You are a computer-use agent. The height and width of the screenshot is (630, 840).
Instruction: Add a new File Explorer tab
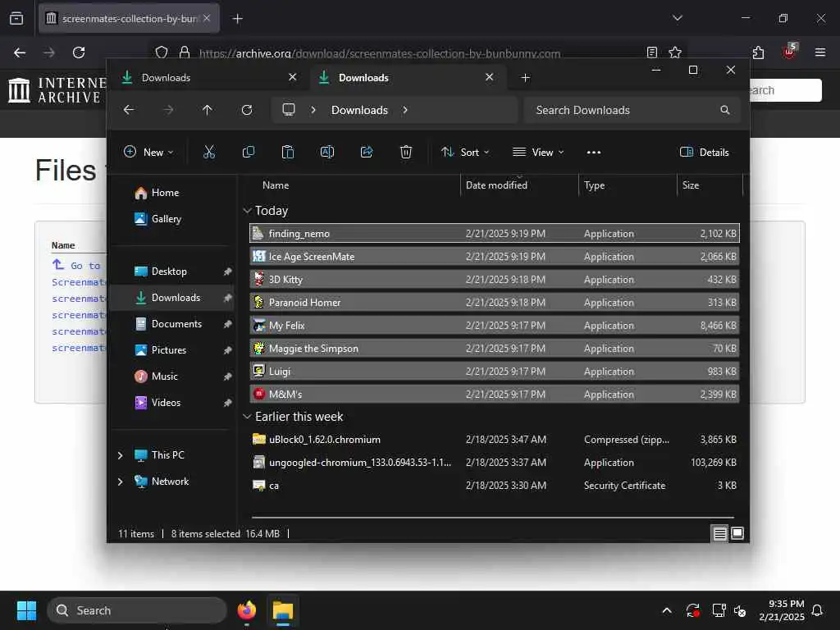click(x=526, y=78)
